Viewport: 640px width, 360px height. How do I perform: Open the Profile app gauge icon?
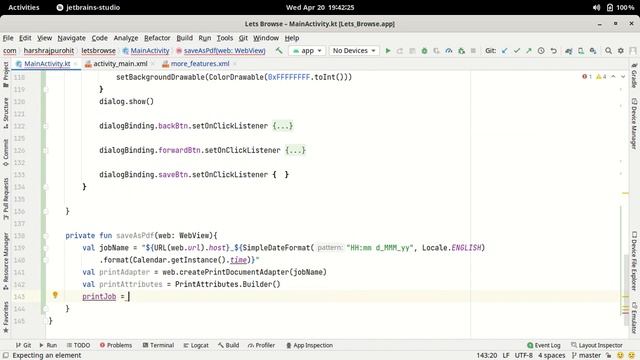pos(449,51)
